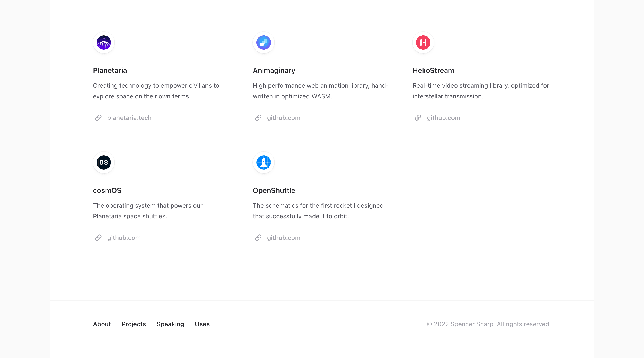Open the github.com link under OpenShuttle
Screen dimensions: 644x358
pyautogui.click(x=284, y=238)
